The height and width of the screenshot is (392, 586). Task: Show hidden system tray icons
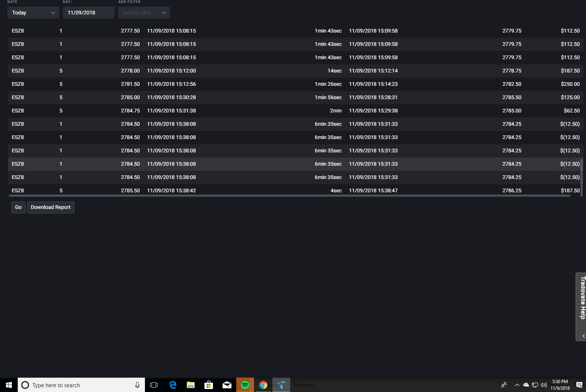coord(517,385)
